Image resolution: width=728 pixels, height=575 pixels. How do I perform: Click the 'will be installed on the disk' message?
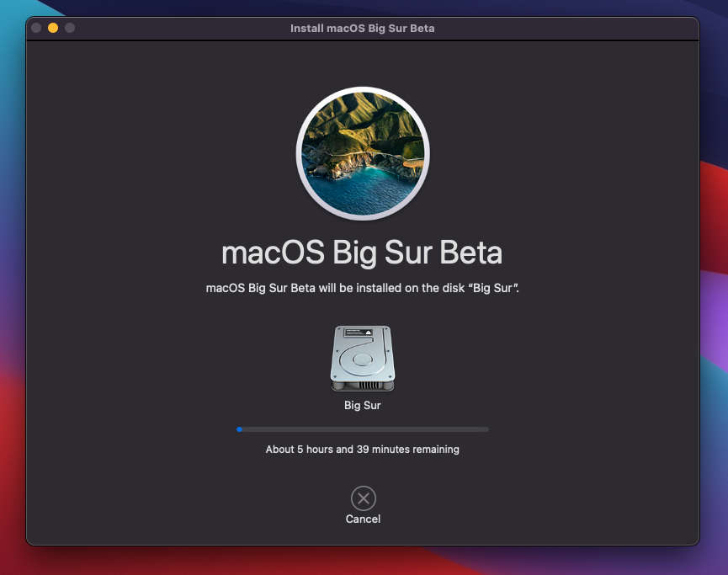pyautogui.click(x=363, y=288)
